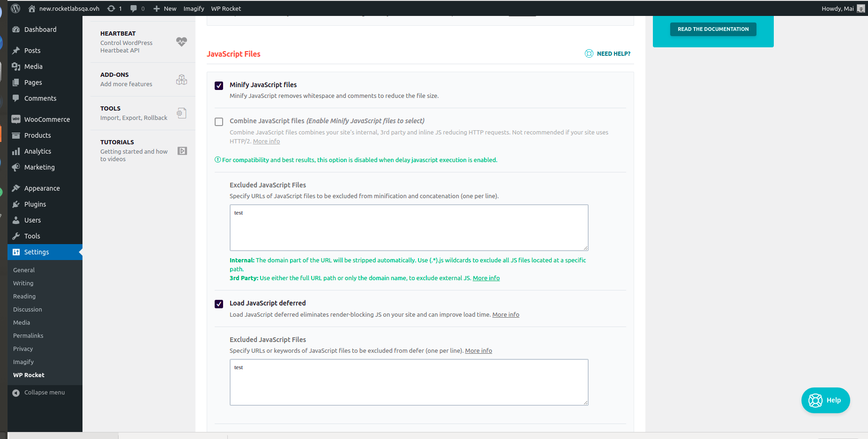Click the JavaScript Files section heading
This screenshot has height=439, width=868.
[233, 54]
